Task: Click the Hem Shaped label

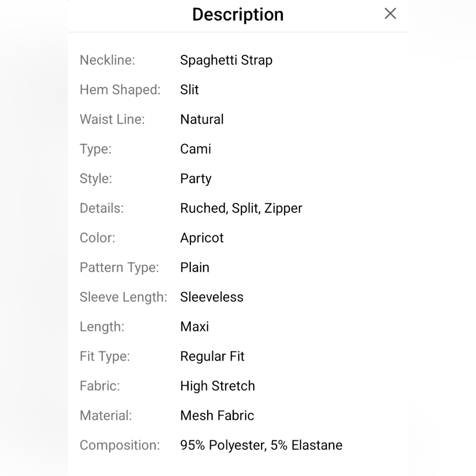Action: coord(120,90)
